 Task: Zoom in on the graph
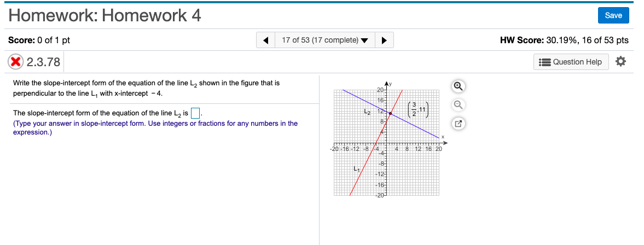pyautogui.click(x=459, y=86)
